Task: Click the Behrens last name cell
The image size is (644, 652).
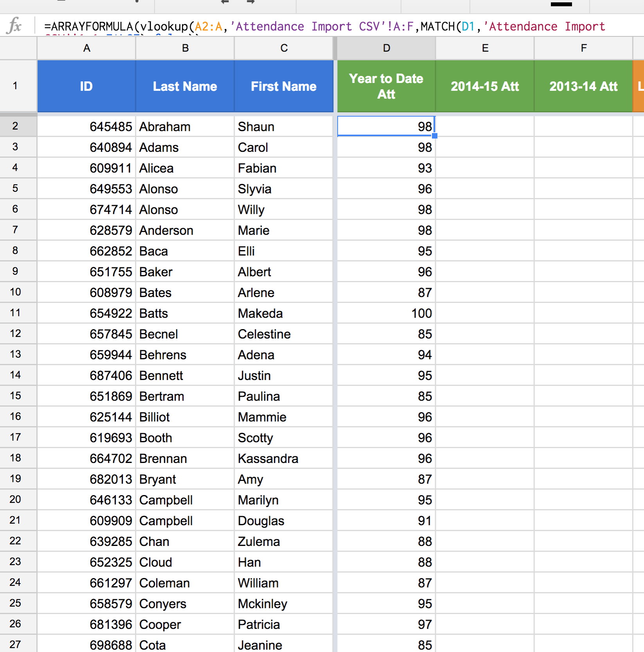Action: (185, 355)
